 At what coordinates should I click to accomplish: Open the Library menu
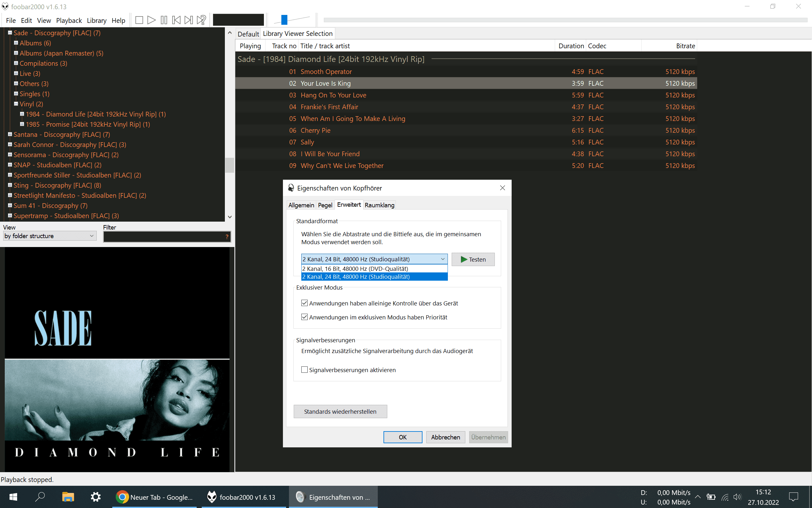97,21
